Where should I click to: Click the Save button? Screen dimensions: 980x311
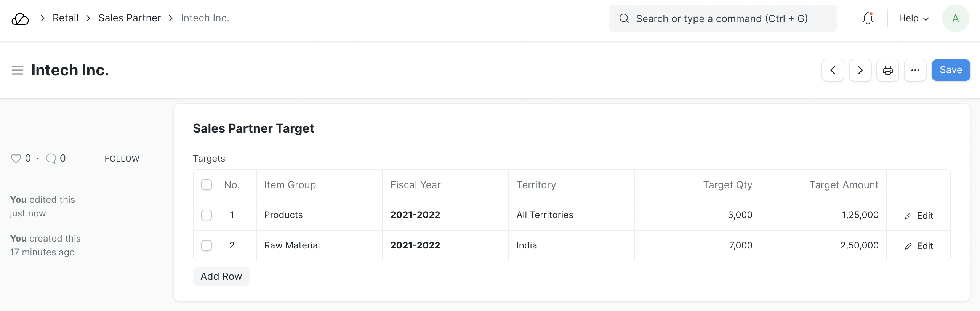(x=951, y=70)
